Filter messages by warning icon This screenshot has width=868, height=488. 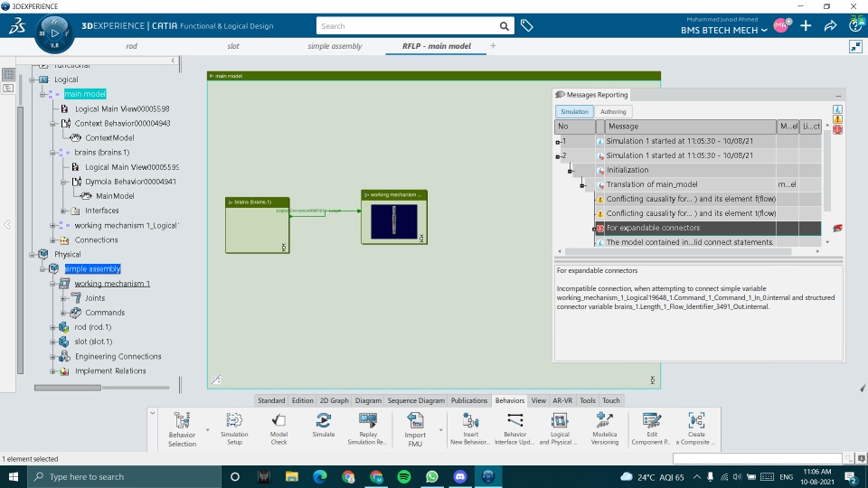(837, 119)
